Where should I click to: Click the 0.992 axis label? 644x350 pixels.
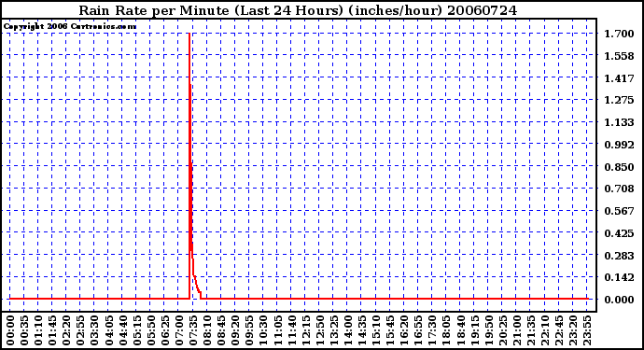pos(619,144)
